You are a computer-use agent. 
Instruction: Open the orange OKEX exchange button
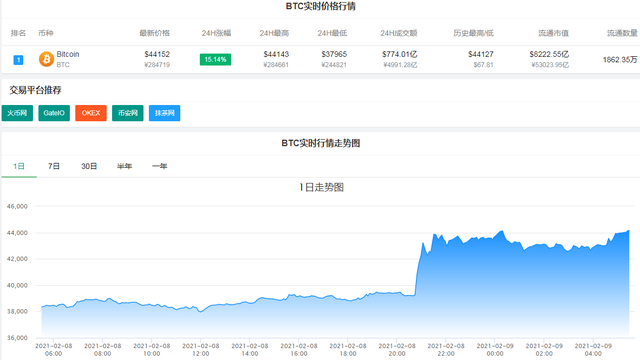pyautogui.click(x=91, y=113)
